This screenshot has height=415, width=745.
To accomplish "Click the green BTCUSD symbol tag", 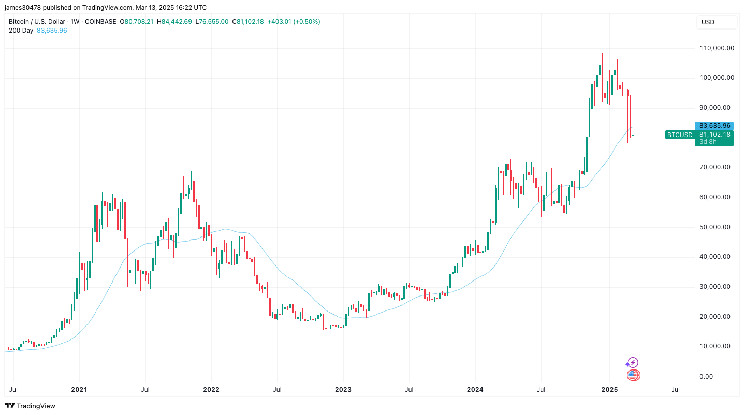I will point(680,135).
